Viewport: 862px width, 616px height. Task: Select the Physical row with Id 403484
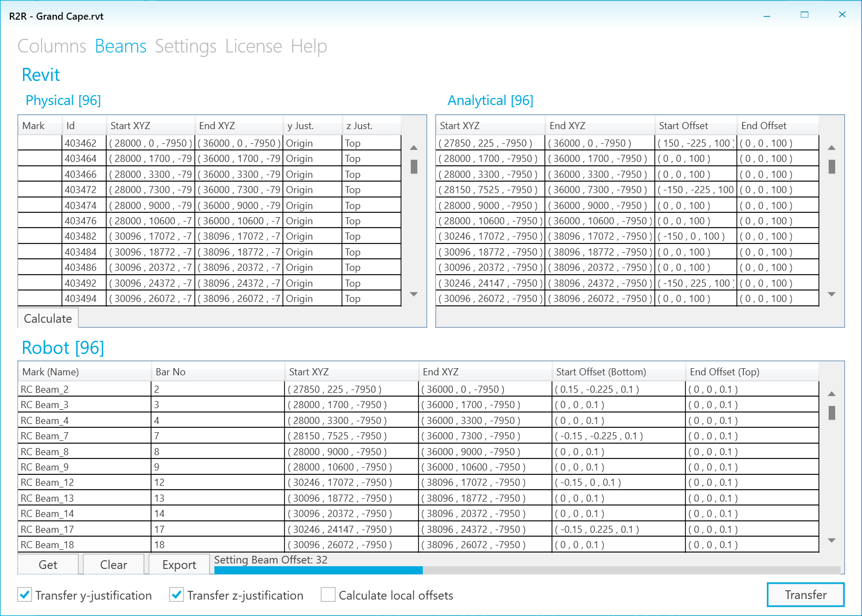tap(209, 252)
